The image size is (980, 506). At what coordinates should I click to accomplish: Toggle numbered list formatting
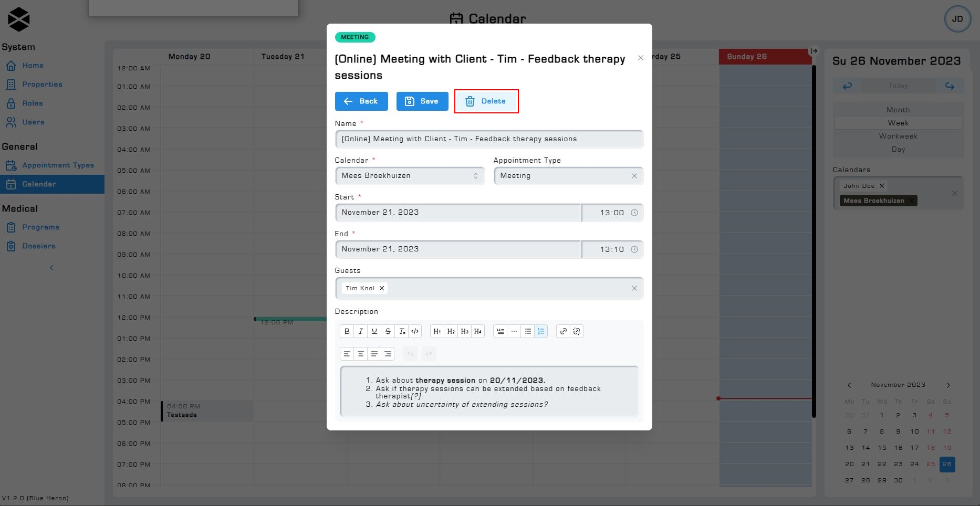pyautogui.click(x=541, y=331)
